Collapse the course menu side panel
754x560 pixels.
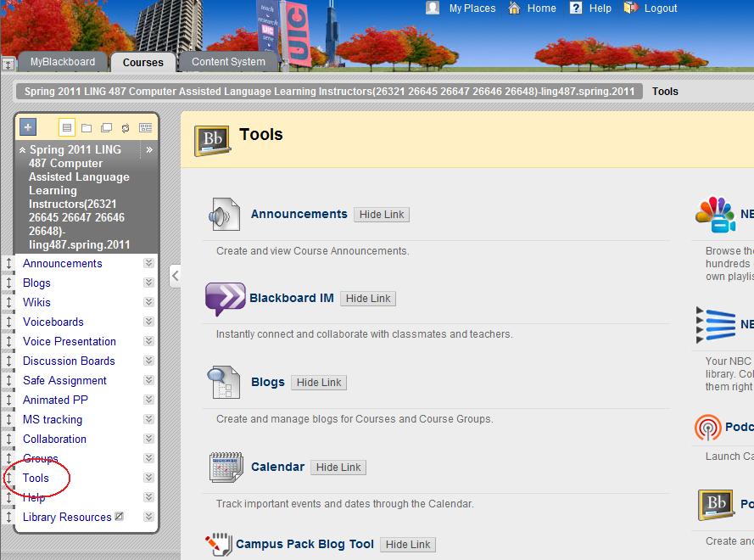[176, 276]
